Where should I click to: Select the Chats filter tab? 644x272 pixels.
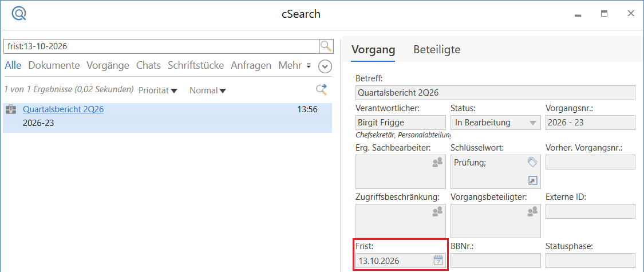tap(149, 65)
